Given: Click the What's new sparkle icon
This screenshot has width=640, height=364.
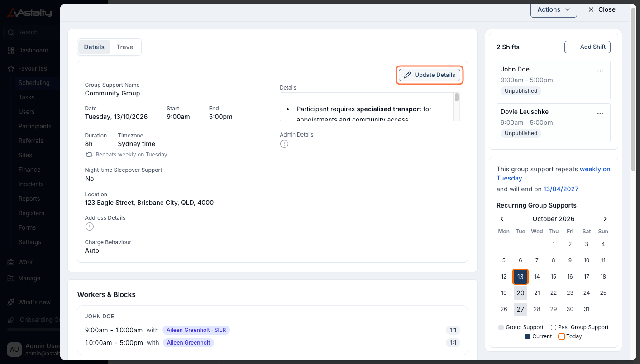Looking at the screenshot, I should tap(11, 303).
